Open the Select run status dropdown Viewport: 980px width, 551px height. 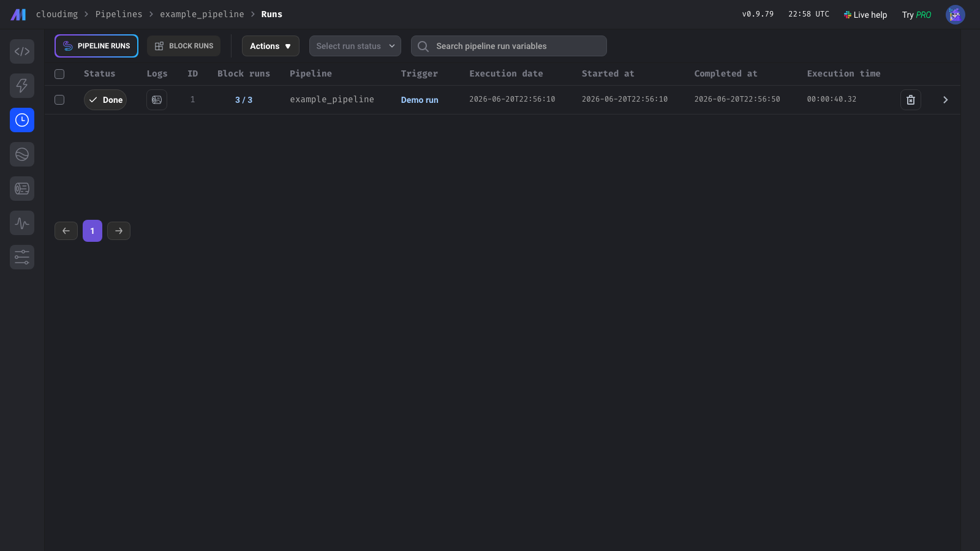(355, 46)
